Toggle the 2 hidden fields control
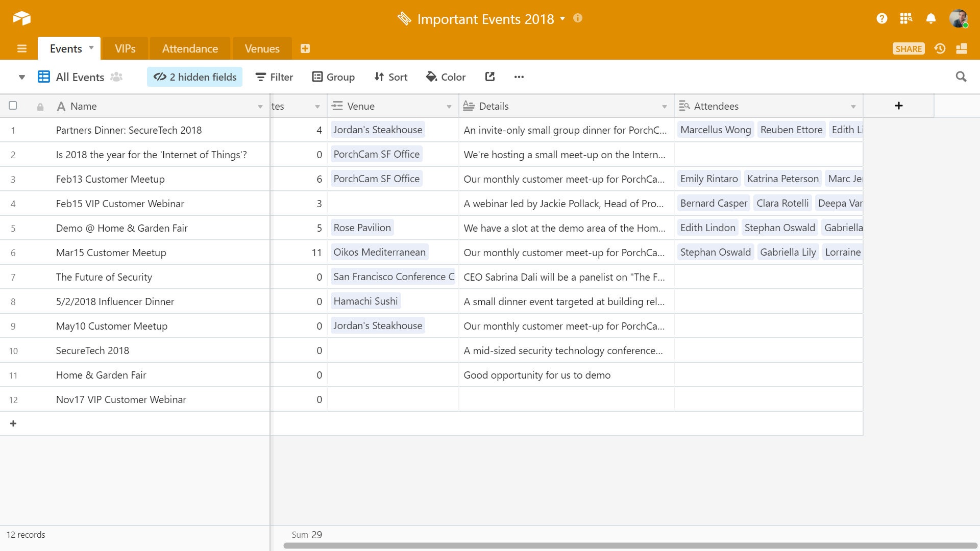 coord(194,77)
